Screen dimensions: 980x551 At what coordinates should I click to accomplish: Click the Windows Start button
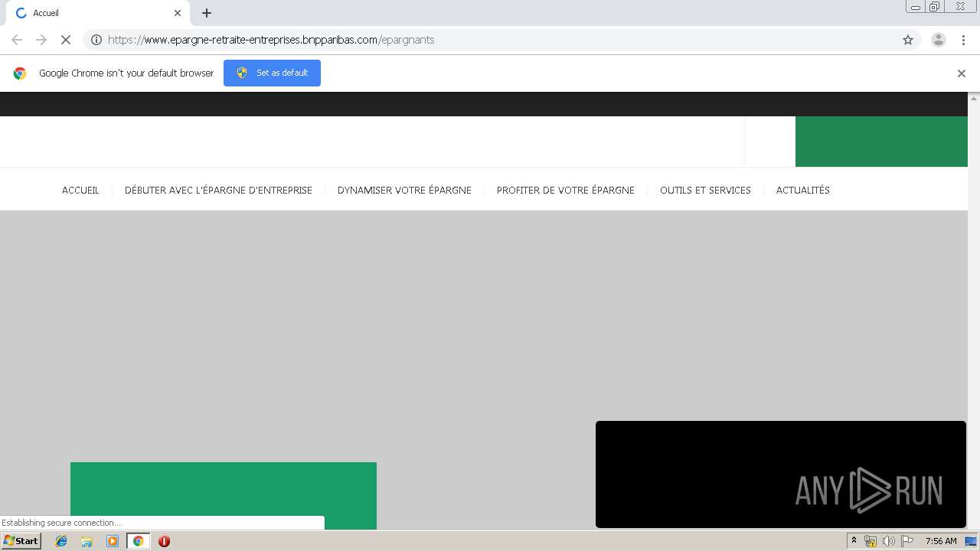pyautogui.click(x=21, y=540)
